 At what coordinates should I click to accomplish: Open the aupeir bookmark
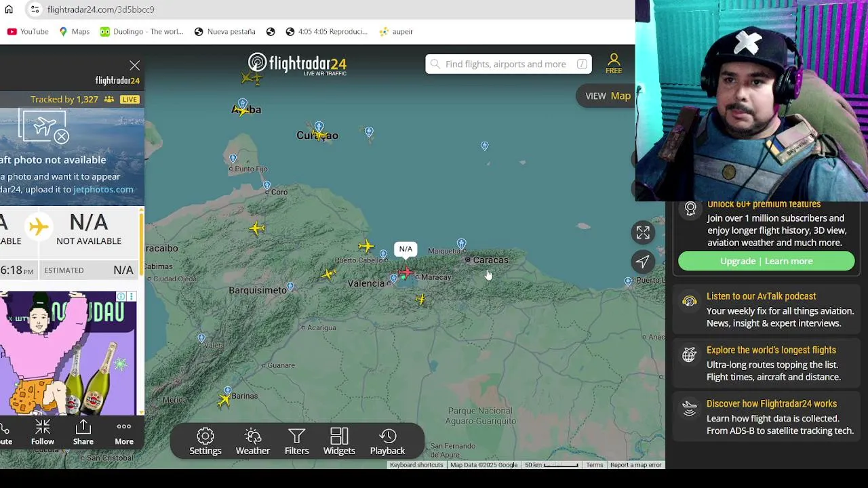(x=396, y=31)
